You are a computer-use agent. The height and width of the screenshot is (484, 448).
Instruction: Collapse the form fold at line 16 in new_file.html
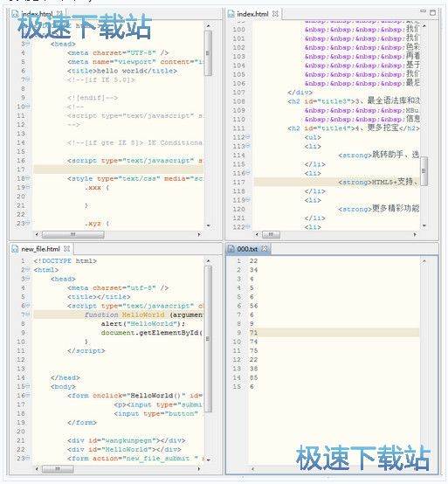point(28,395)
